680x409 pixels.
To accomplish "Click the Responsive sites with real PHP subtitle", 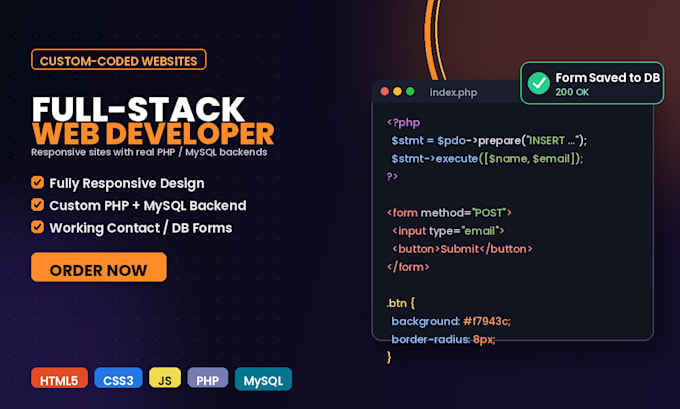I will (x=149, y=152).
